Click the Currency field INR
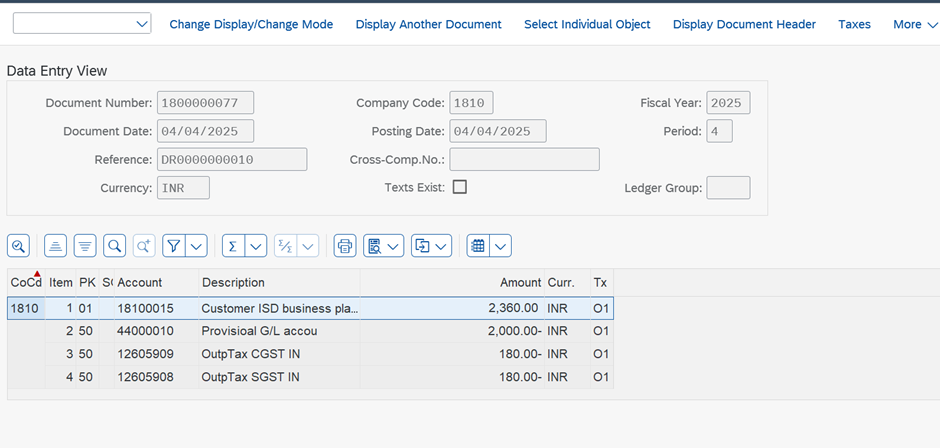 pos(183,188)
